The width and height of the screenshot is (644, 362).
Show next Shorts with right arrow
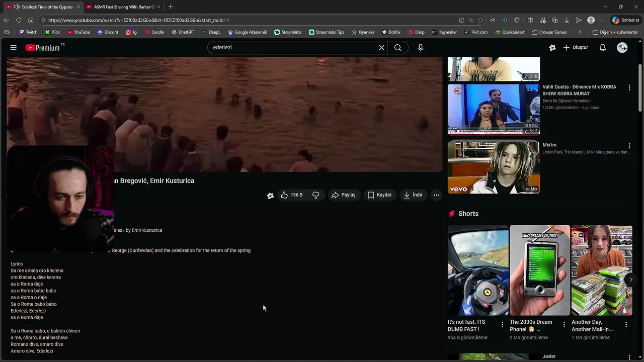(x=630, y=280)
